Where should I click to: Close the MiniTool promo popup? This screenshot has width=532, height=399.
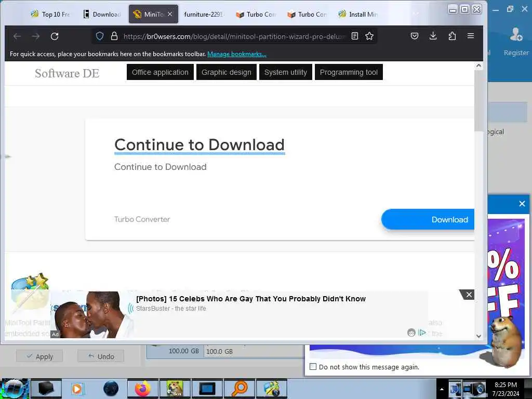(x=522, y=204)
